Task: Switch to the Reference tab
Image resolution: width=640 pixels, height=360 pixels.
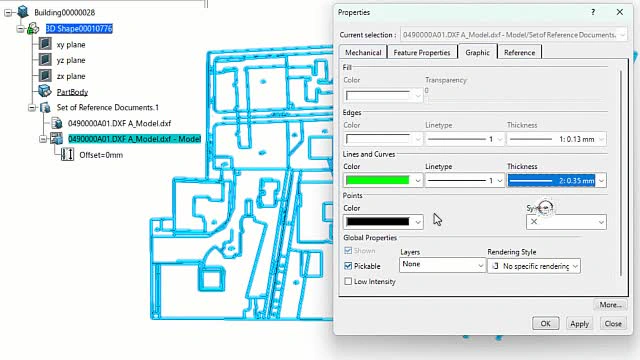Action: [x=519, y=52]
